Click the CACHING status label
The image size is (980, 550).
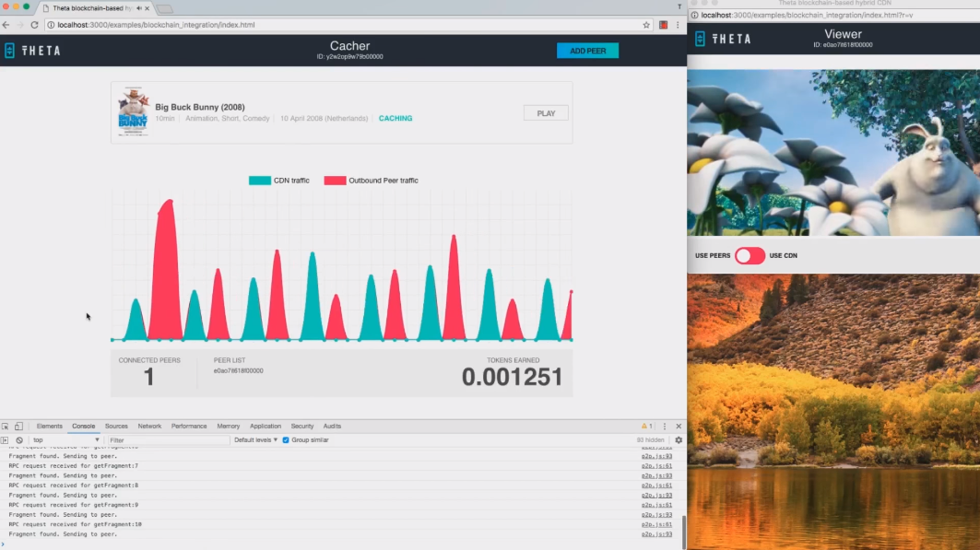[x=395, y=118]
